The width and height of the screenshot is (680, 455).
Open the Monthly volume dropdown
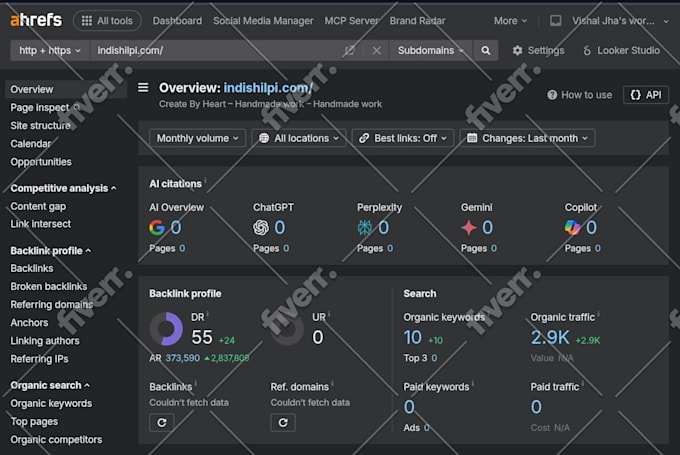point(197,138)
